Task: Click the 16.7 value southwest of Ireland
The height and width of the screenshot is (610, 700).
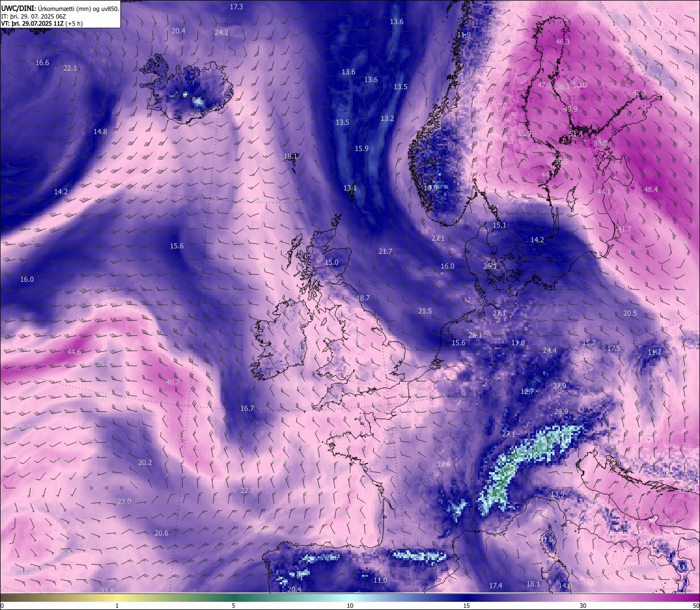Action: click(x=247, y=408)
